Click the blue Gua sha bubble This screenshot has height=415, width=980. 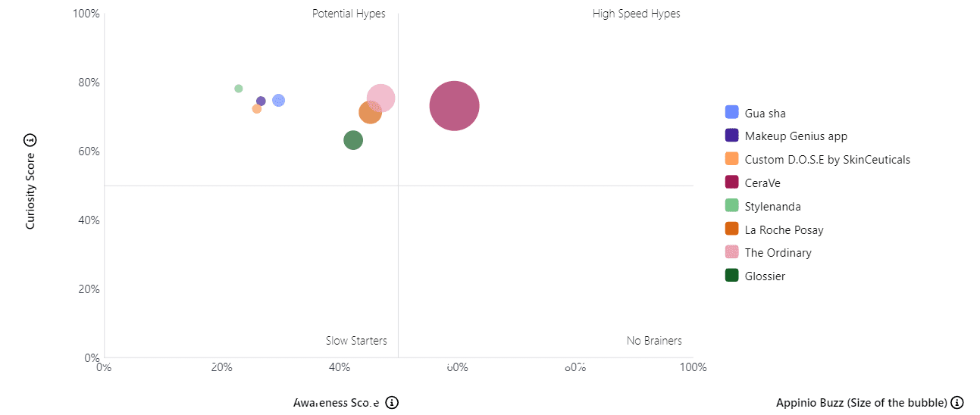click(278, 101)
